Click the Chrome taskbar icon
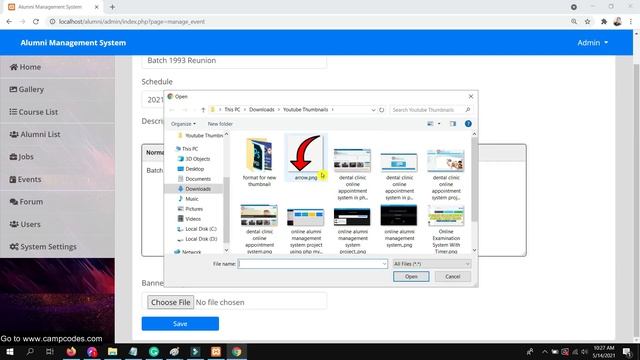Image resolution: width=640 pixels, height=360 pixels. click(236, 351)
